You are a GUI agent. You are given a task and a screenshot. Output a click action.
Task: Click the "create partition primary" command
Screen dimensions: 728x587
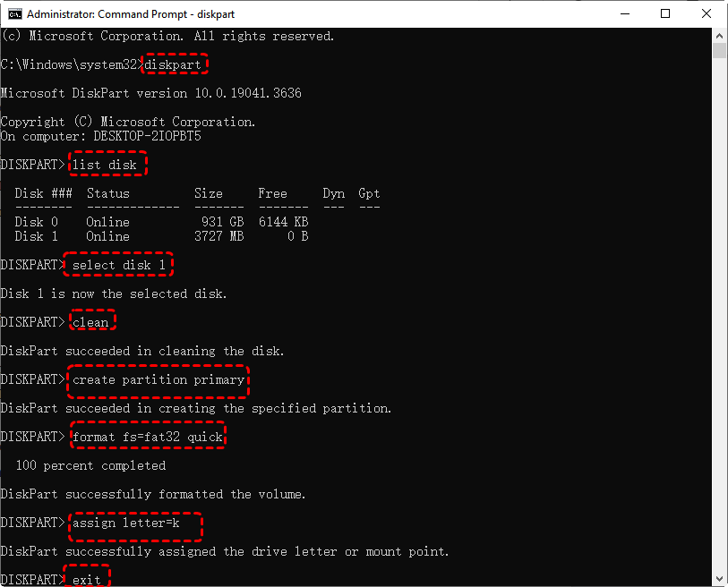(x=158, y=379)
